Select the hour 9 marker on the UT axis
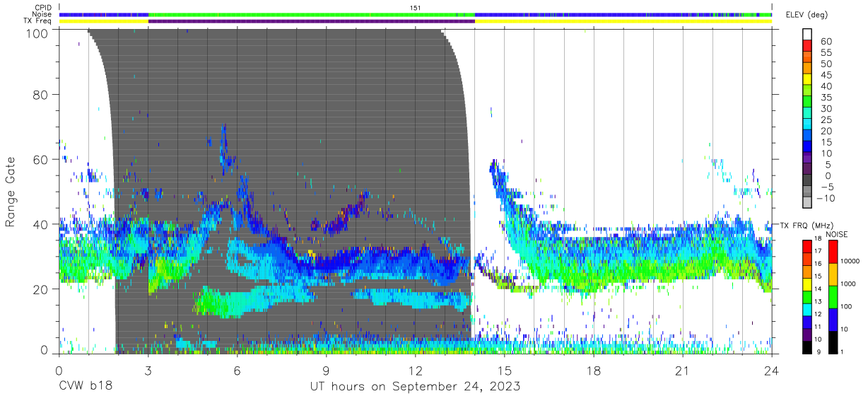 326,371
